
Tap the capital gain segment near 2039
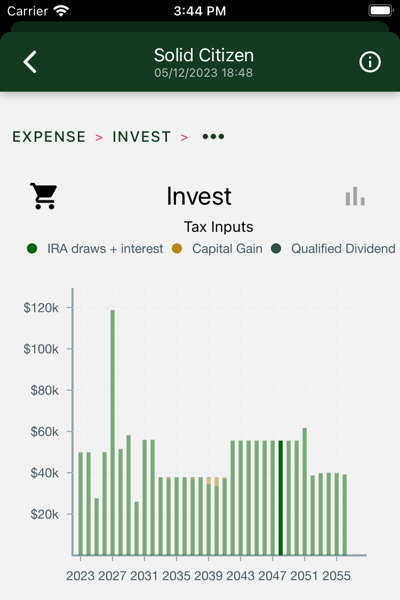209,481
